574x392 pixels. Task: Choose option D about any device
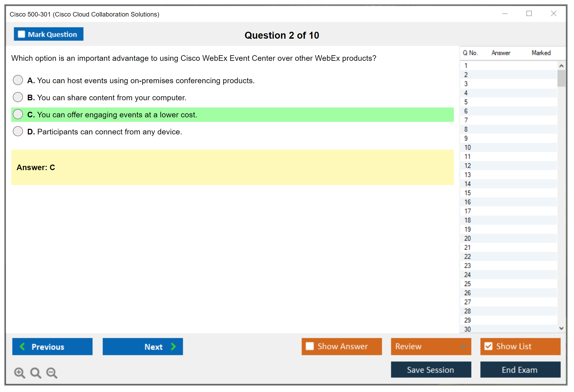tap(18, 131)
